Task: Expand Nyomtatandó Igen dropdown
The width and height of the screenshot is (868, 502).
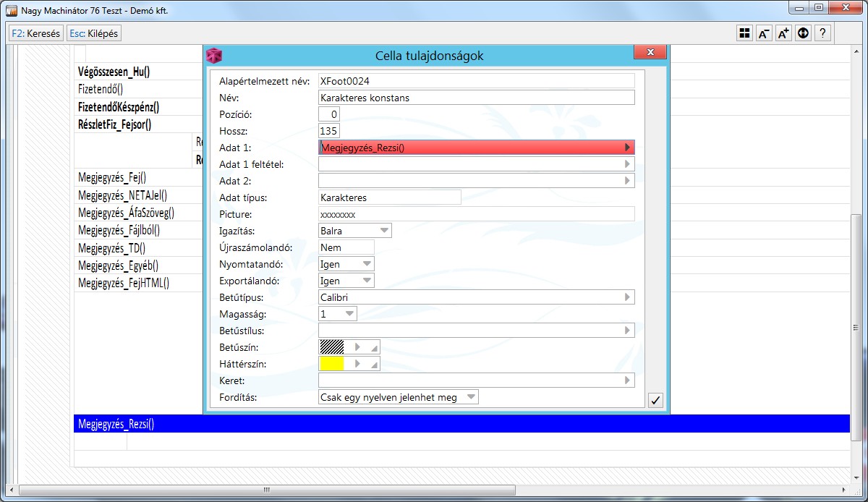Action: (x=367, y=264)
